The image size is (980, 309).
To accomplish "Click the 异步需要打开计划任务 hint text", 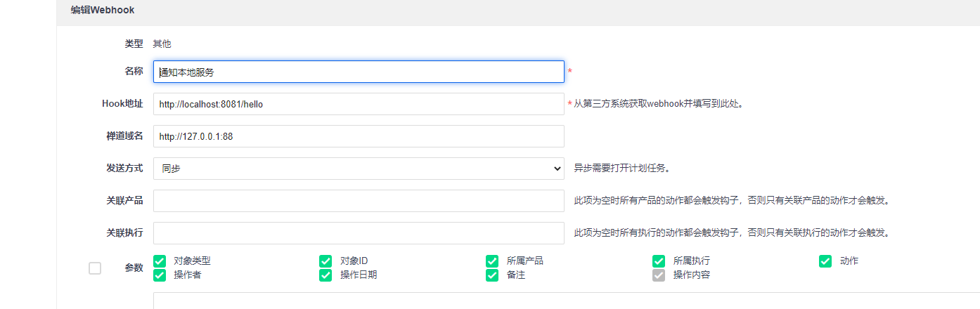I will (x=621, y=169).
